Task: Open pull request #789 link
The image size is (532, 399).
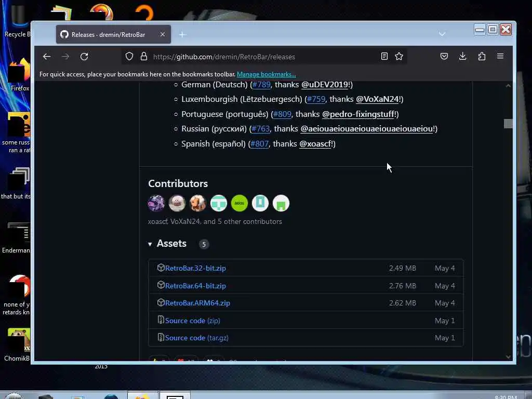Action: coord(261,85)
